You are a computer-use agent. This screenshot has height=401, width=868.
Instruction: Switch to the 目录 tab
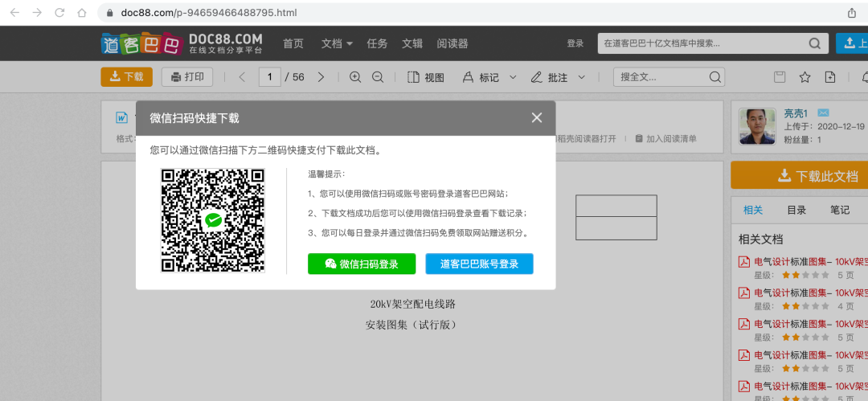[x=796, y=210]
